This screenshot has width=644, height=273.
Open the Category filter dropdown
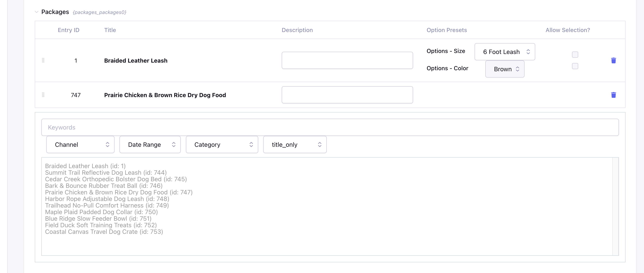click(222, 145)
